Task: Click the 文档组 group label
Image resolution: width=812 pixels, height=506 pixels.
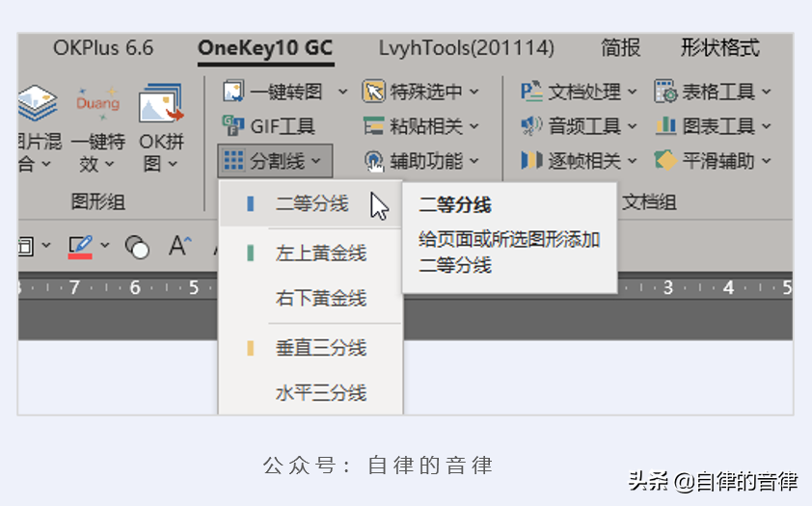Action: pyautogui.click(x=649, y=201)
